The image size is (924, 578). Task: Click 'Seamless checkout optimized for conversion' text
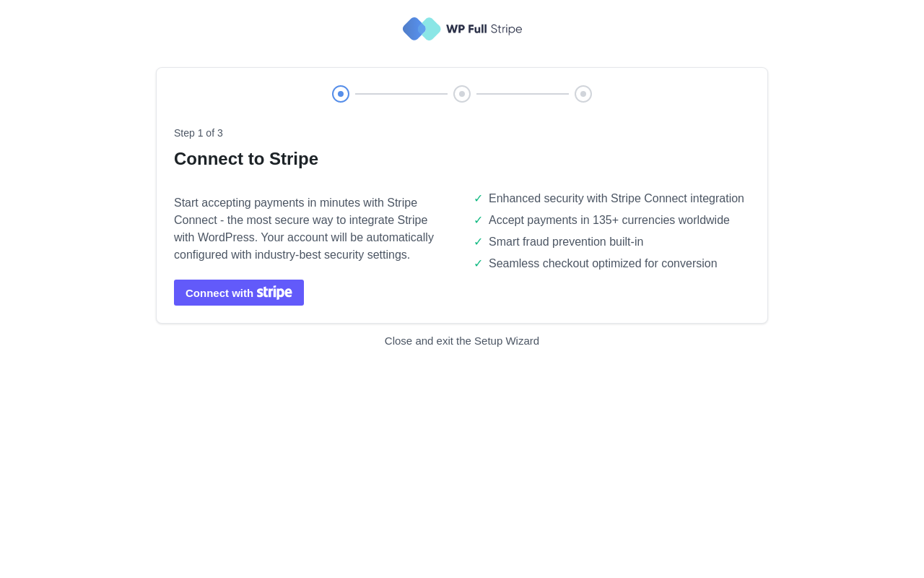pyautogui.click(x=603, y=264)
